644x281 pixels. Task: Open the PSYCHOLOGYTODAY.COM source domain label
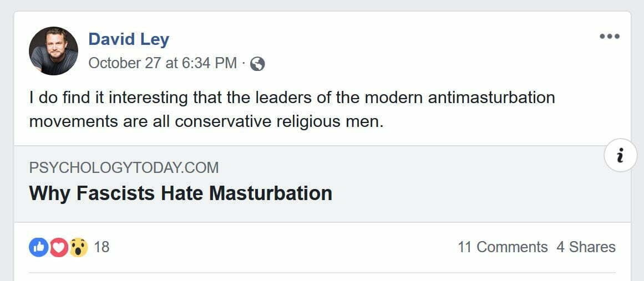click(x=124, y=167)
